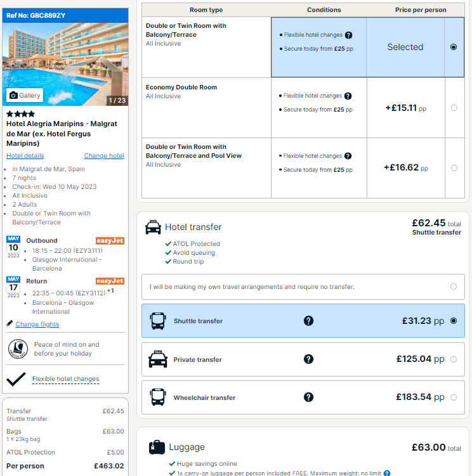The width and height of the screenshot is (472, 476).
Task: Open the hotel photo Gallery
Action: coord(25,95)
